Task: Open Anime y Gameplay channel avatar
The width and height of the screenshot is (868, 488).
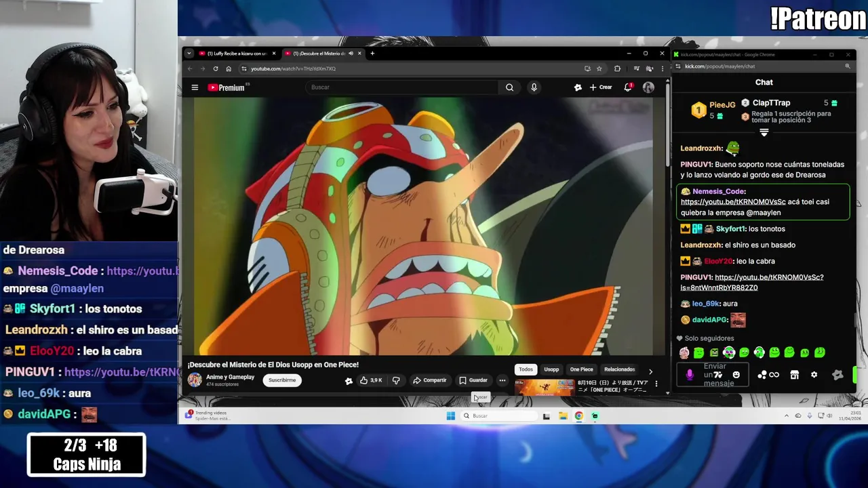Action: coord(195,380)
